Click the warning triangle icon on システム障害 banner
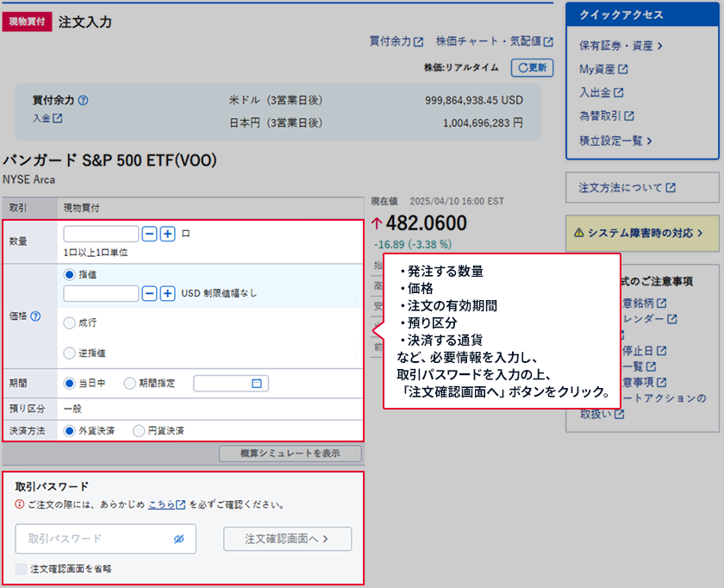Image resolution: width=724 pixels, height=588 pixels. [x=578, y=233]
